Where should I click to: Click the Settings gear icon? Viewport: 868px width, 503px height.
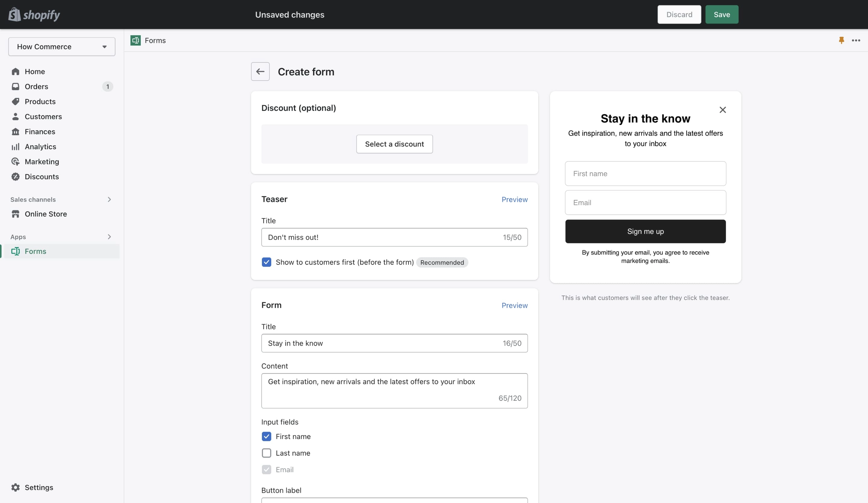pos(15,488)
